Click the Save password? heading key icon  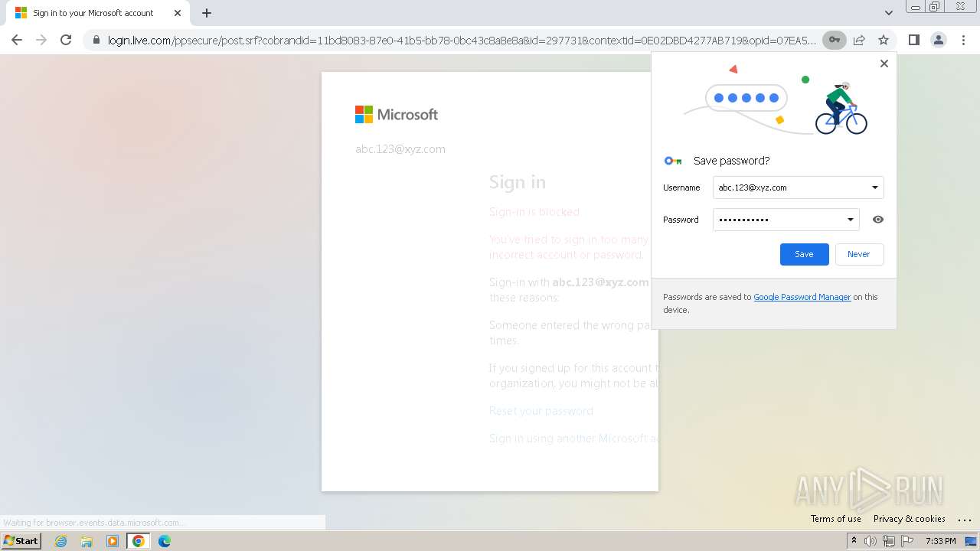pyautogui.click(x=673, y=161)
